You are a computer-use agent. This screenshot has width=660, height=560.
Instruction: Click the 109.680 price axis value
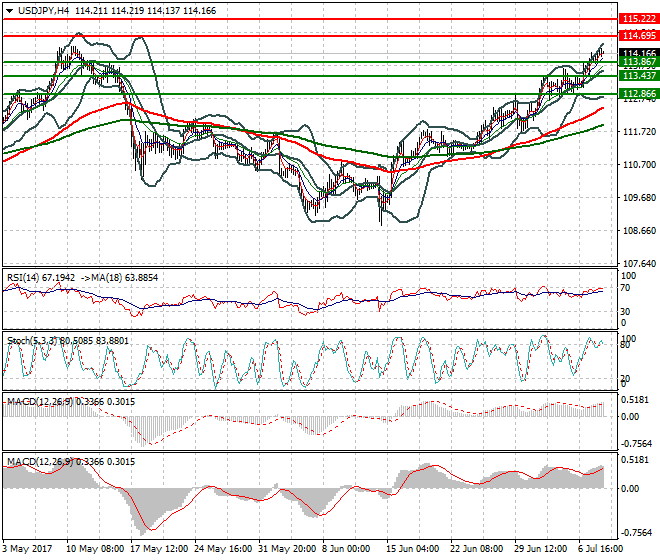coord(639,197)
